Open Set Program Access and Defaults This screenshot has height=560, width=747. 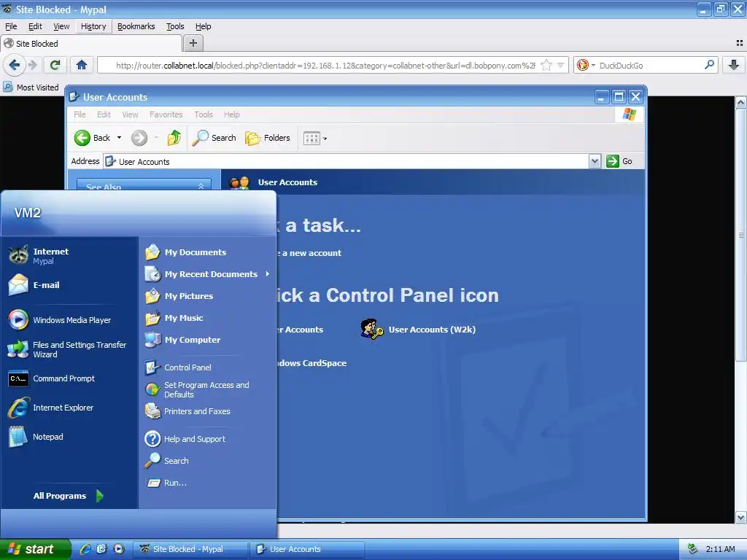click(x=197, y=389)
